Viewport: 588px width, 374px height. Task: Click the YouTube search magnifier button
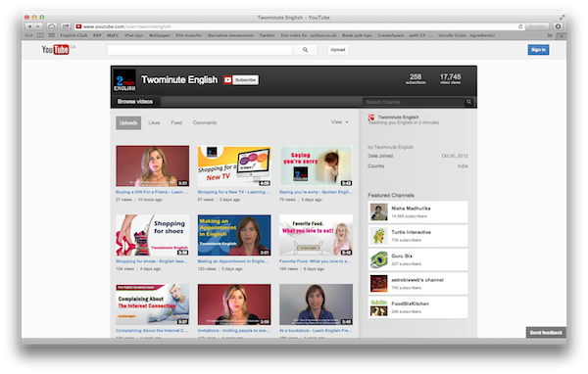(305, 50)
